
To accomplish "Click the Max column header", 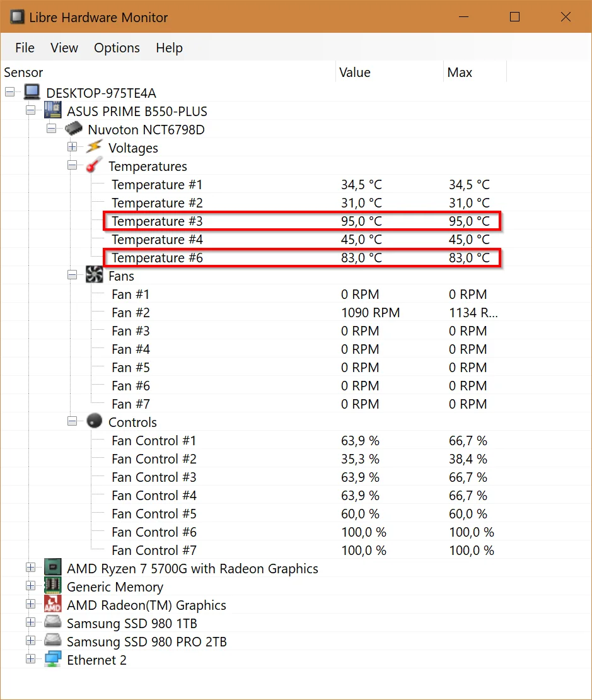I will [x=475, y=73].
